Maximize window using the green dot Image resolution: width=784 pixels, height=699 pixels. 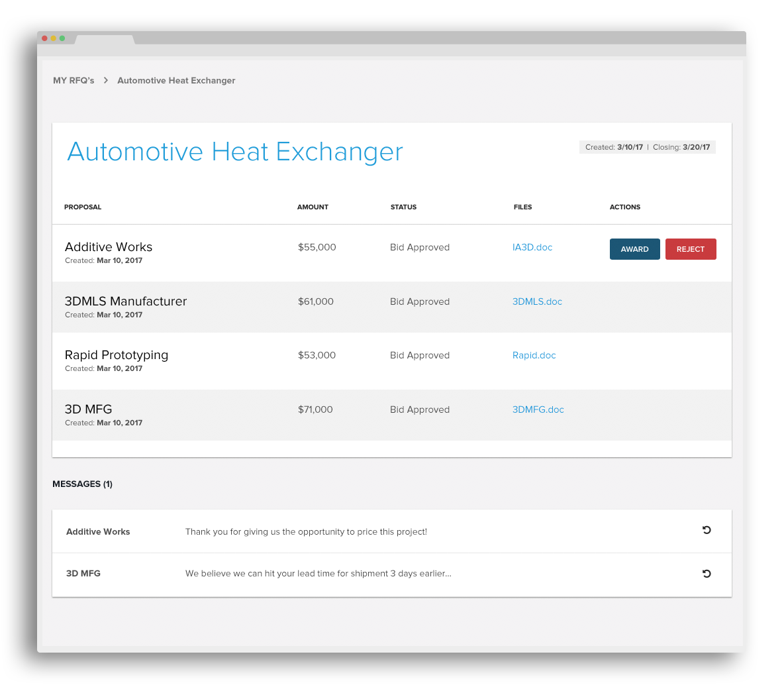tap(62, 38)
